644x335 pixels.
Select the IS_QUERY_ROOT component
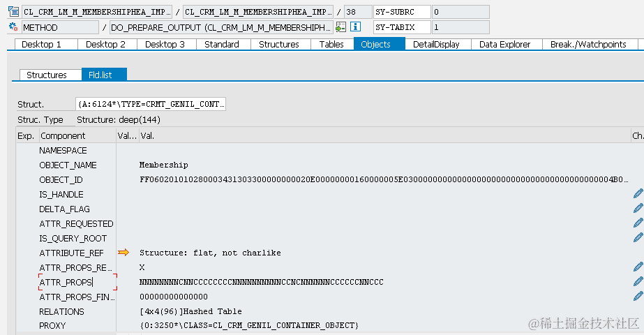tap(73, 239)
